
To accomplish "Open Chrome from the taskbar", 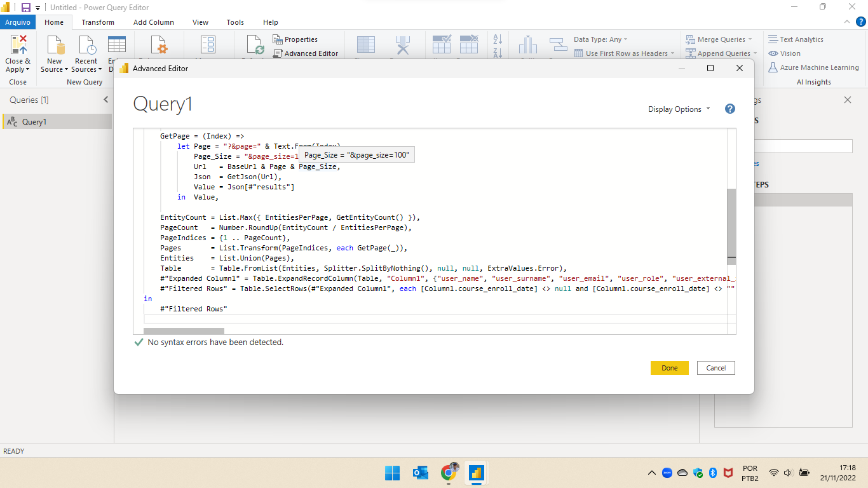I will (x=449, y=473).
